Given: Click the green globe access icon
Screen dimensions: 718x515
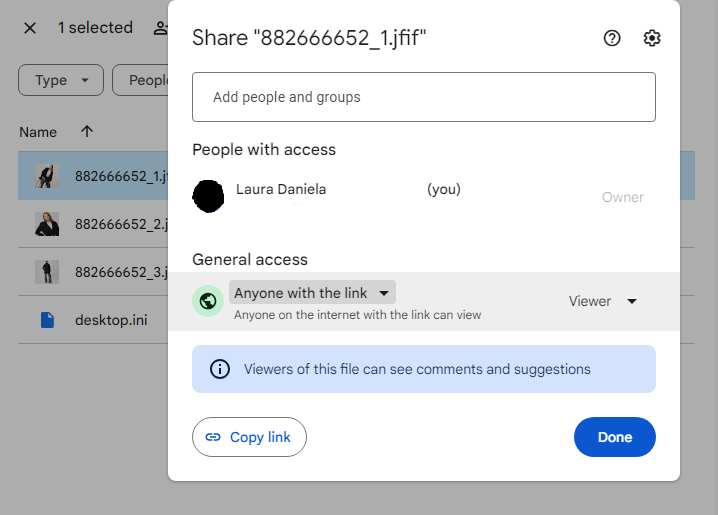Looking at the screenshot, I should coord(208,301).
